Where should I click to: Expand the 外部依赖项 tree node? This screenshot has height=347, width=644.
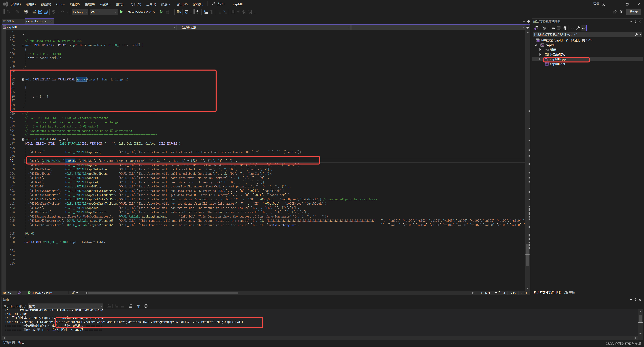540,54
